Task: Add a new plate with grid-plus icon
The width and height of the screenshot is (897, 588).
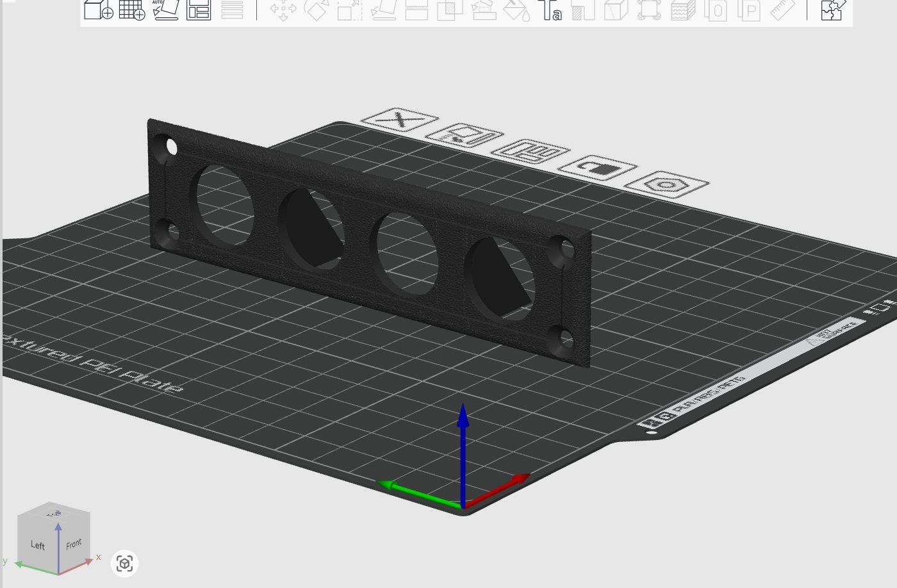Action: [132, 10]
